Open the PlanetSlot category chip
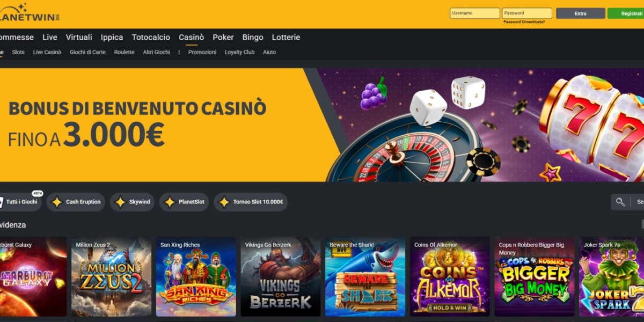 184,202
